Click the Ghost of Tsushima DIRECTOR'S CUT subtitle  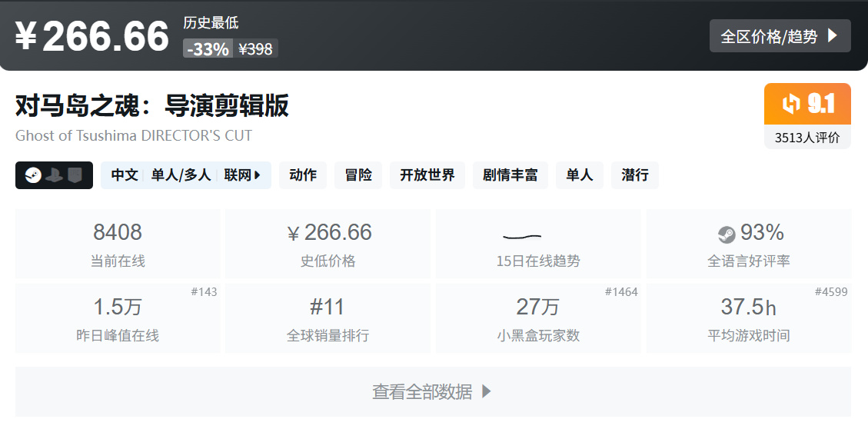point(134,135)
